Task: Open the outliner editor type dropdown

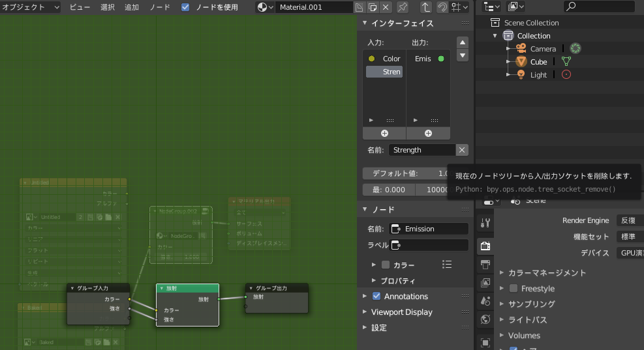Action: 491,7
